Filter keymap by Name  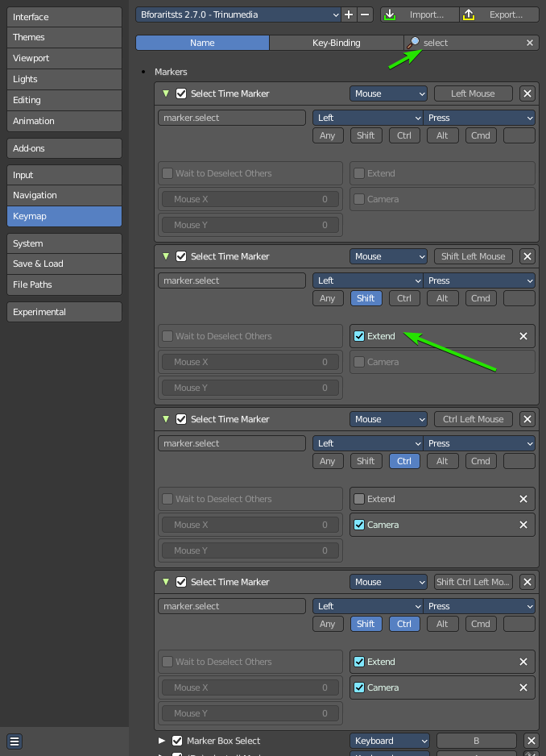pos(202,43)
